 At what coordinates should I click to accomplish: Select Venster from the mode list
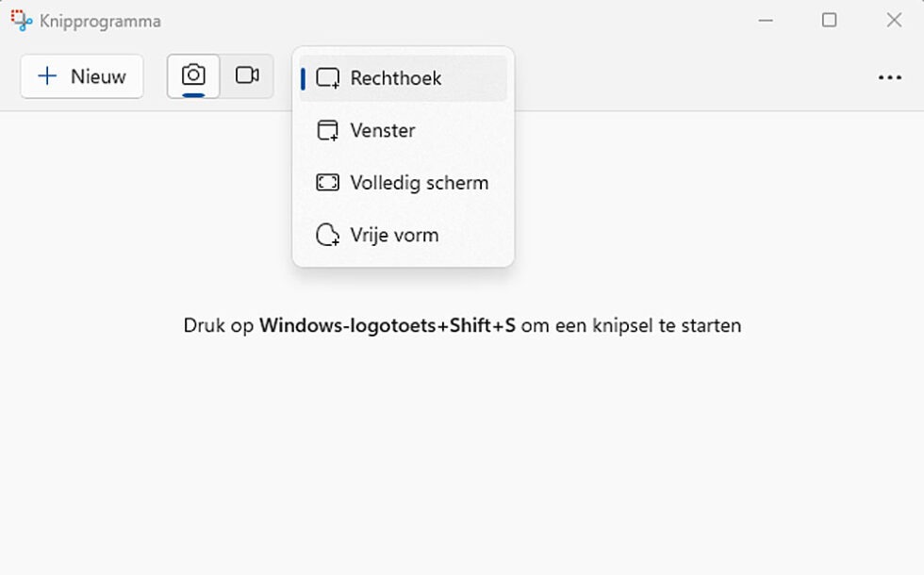(386, 130)
